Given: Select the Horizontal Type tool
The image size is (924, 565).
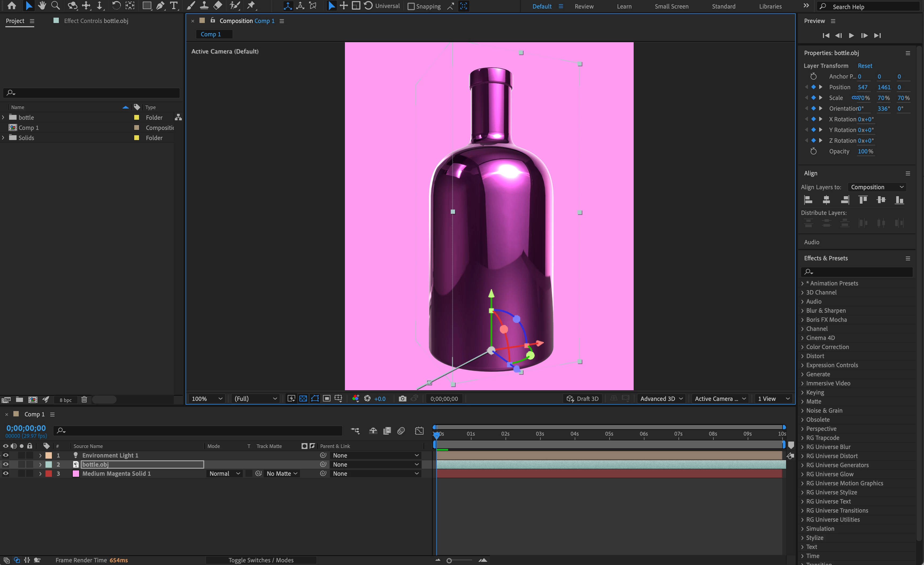Looking at the screenshot, I should (174, 6).
